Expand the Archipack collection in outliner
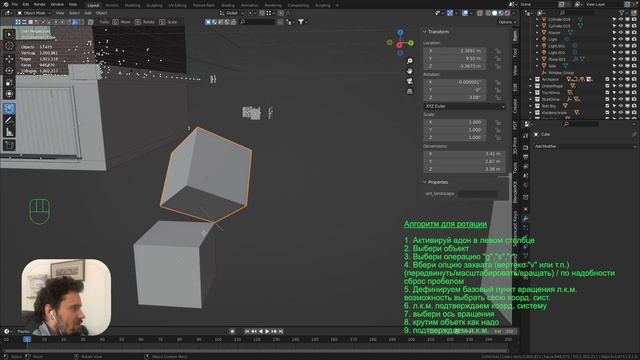640x360 pixels. point(531,79)
